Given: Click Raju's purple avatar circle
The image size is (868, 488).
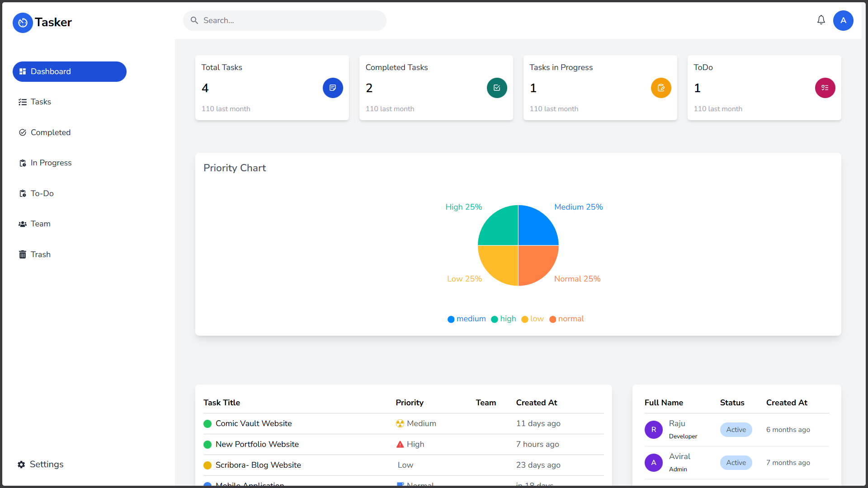Looking at the screenshot, I should click(x=654, y=430).
